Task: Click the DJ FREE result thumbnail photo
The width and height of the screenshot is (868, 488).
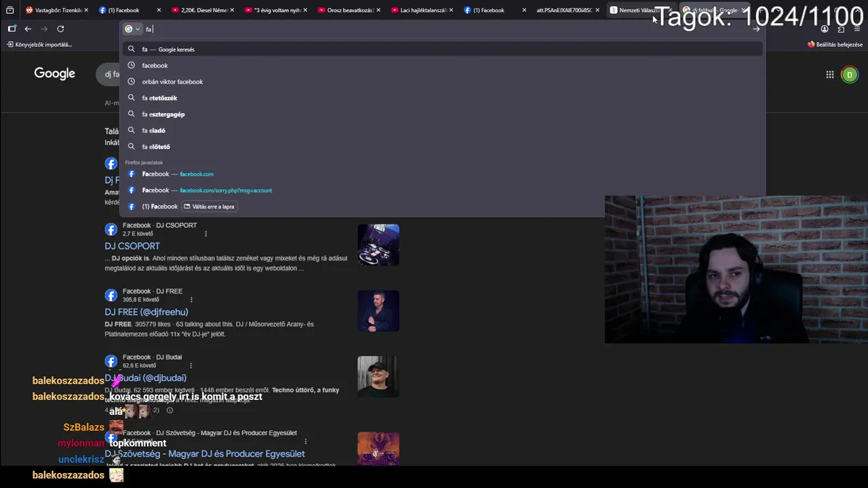Action: [378, 311]
